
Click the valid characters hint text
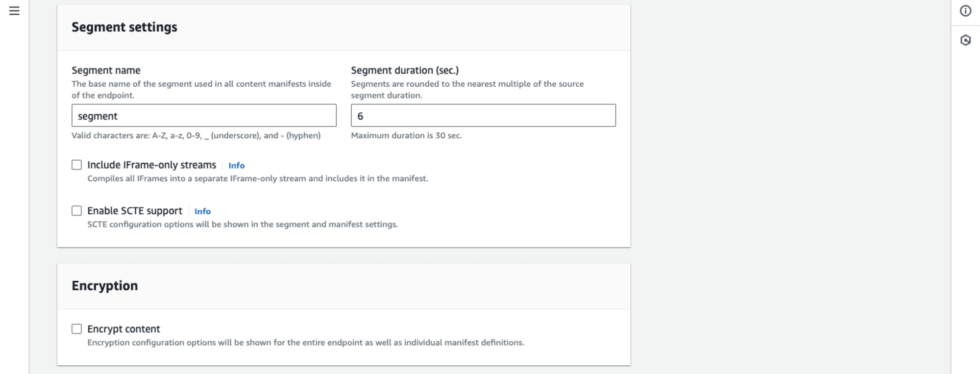(196, 135)
